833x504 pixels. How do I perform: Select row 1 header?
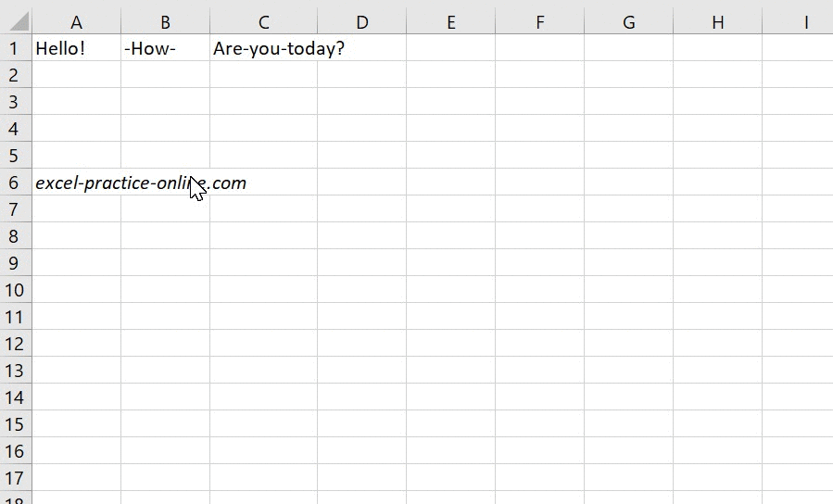(x=14, y=48)
